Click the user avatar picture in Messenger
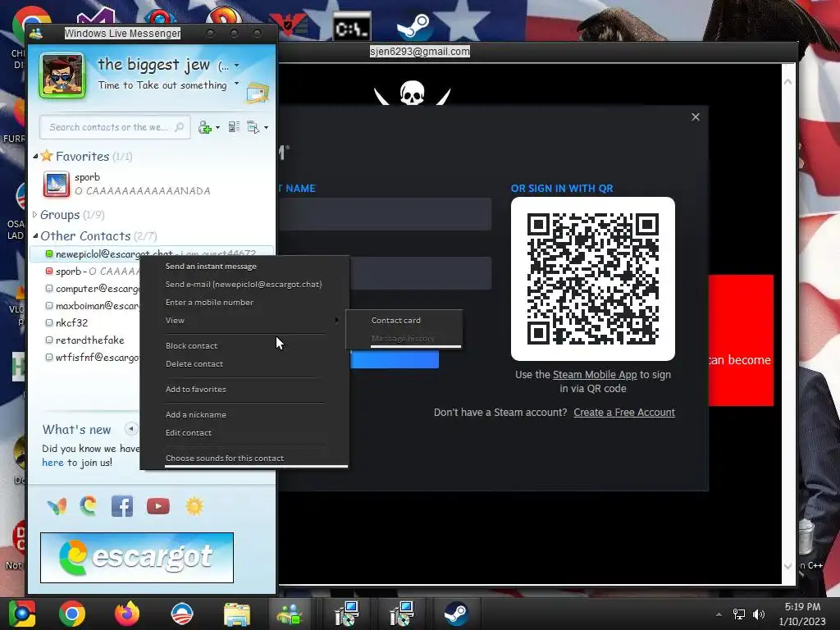The width and height of the screenshot is (840, 630). 62,75
